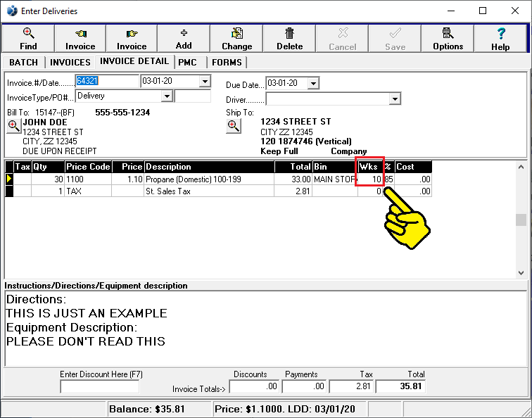
Task: Click the TAX price code cell
Action: [x=88, y=191]
